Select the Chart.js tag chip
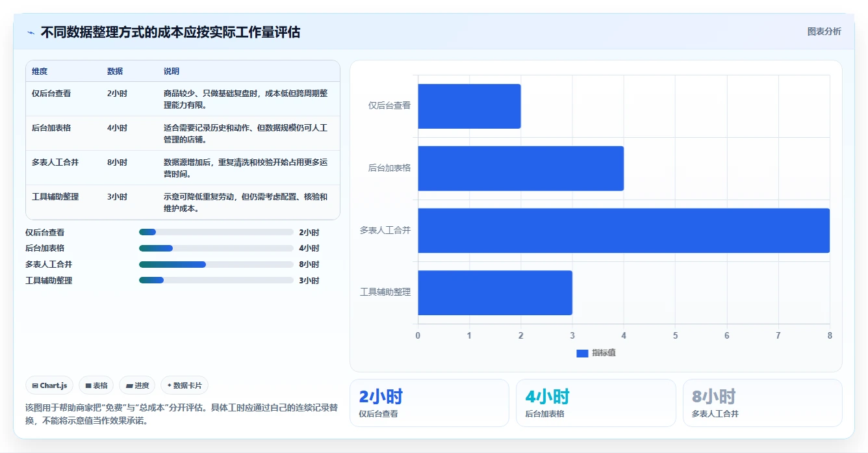The height and width of the screenshot is (453, 868). pyautogui.click(x=50, y=385)
